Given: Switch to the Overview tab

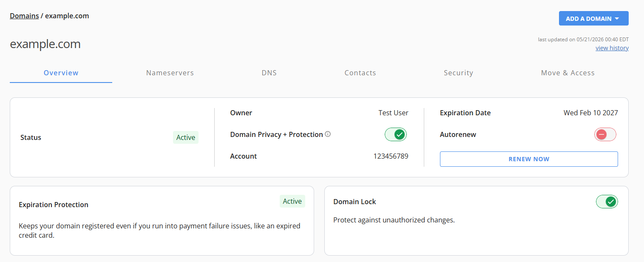Looking at the screenshot, I should 61,73.
